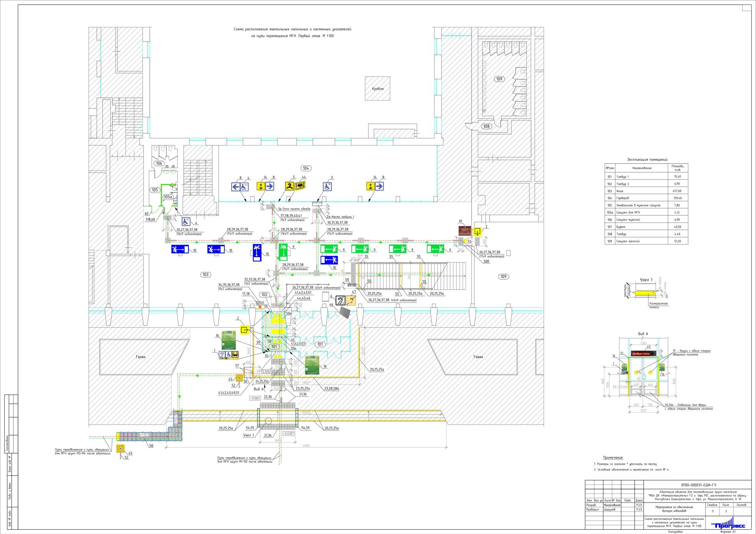This screenshot has width=756, height=534.
Task: Select the green downward evacuation sign
Action: pyautogui.click(x=284, y=252)
